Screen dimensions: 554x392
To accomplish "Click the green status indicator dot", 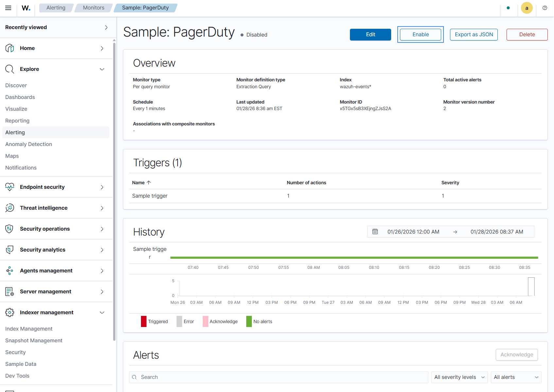I will click(508, 8).
